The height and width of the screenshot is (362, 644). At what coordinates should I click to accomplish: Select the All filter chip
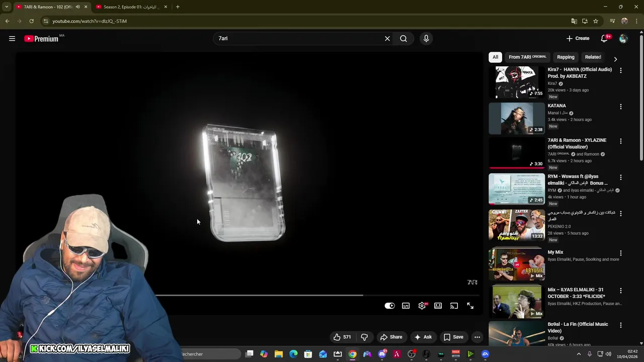495,57
